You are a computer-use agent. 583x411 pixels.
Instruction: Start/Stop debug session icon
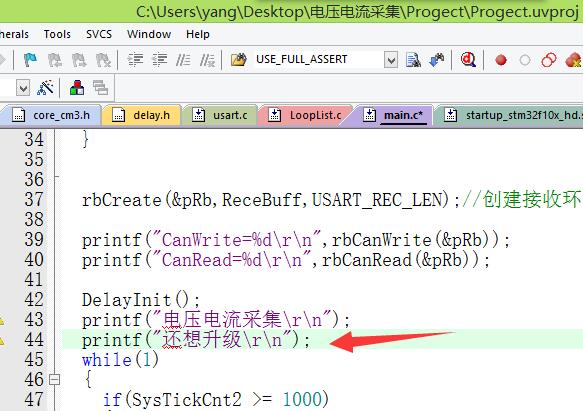coord(468,60)
